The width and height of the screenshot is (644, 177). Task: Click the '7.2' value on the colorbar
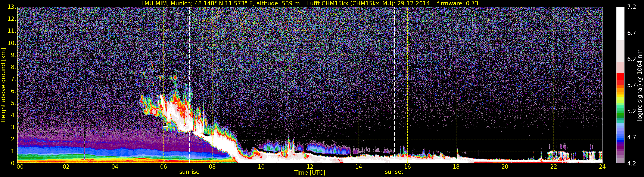pos(632,7)
